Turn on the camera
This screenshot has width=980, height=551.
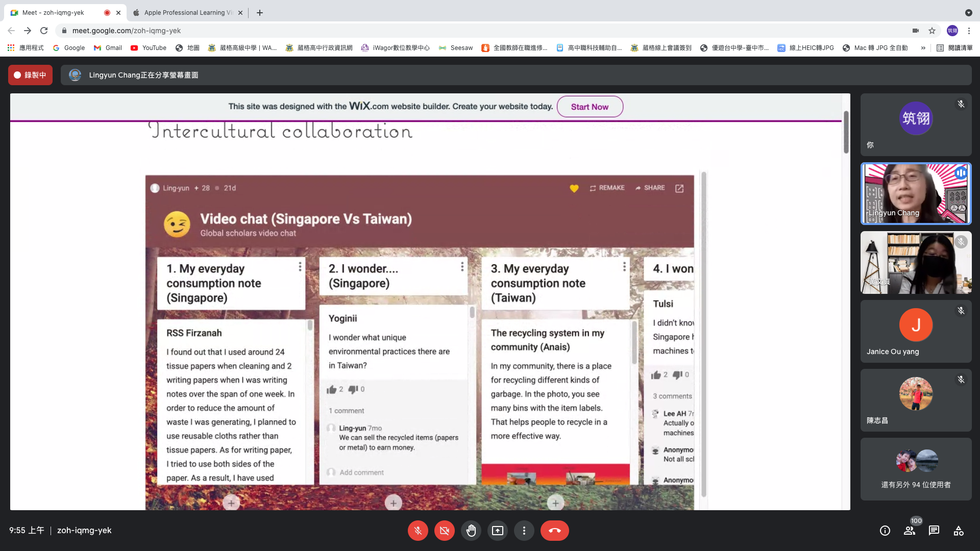pyautogui.click(x=444, y=531)
